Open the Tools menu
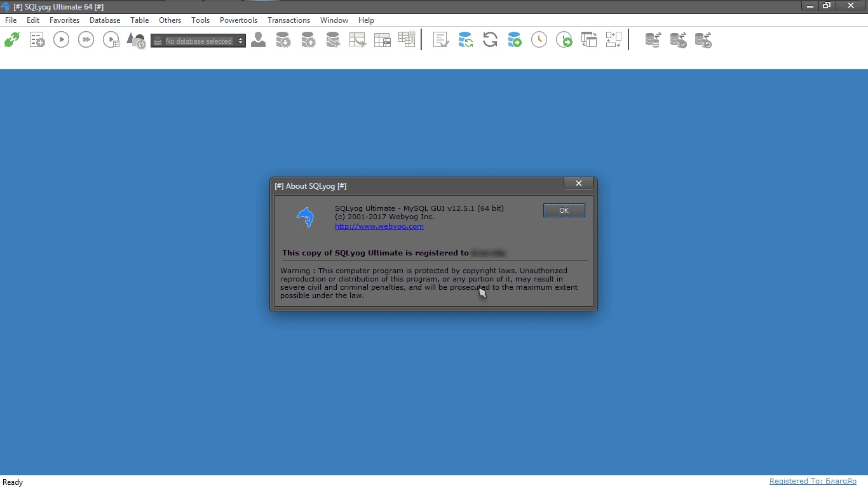The height and width of the screenshot is (488, 868). click(x=201, y=20)
